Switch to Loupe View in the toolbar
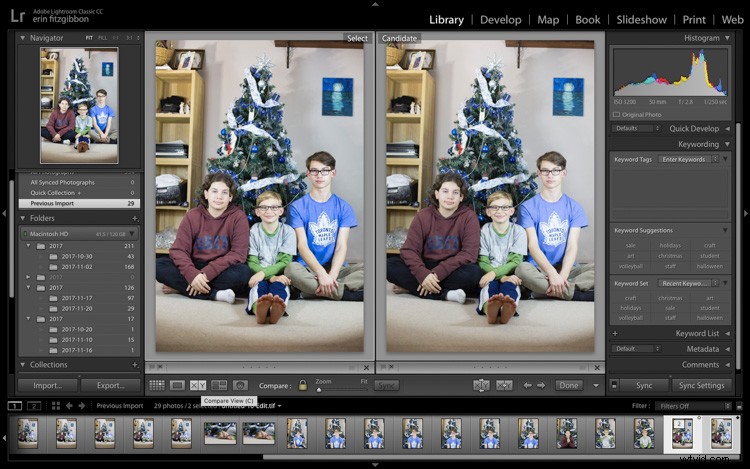The image size is (750, 469). point(177,385)
